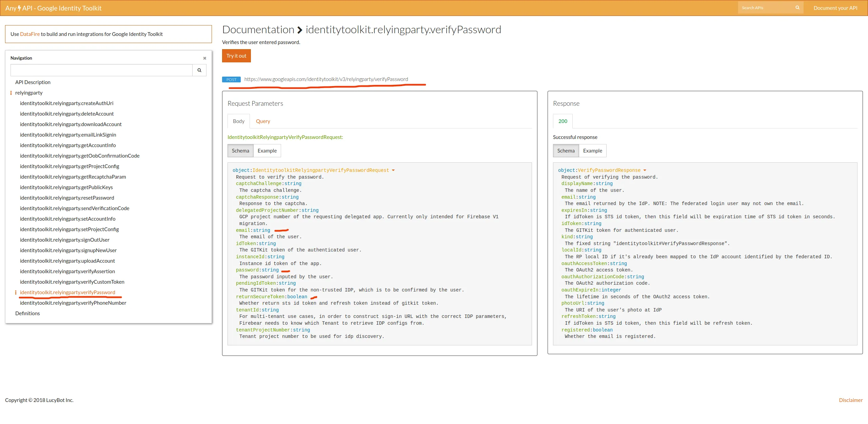Click the relyingparty section handle dots icon
The width and height of the screenshot is (868, 424).
coord(11,93)
